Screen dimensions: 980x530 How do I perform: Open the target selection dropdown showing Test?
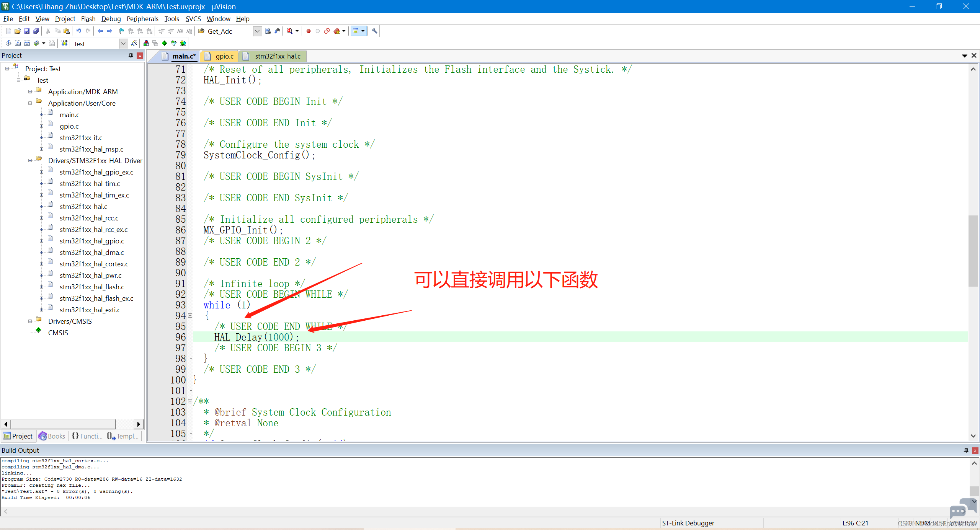(x=123, y=43)
